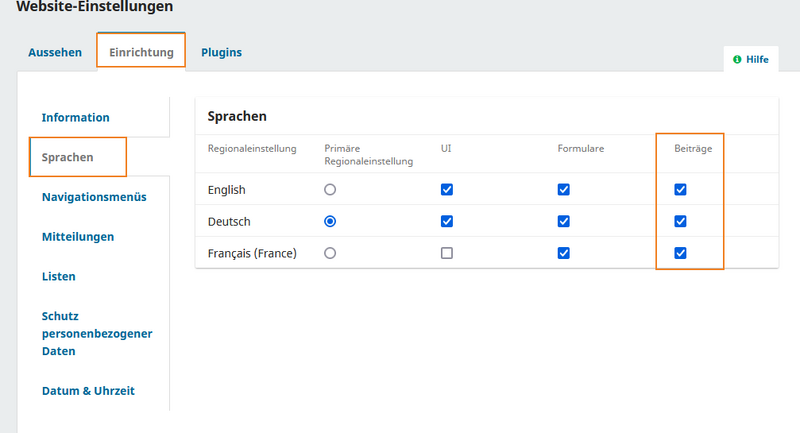The width and height of the screenshot is (800, 433).
Task: Click the Sprachen panel heading
Action: point(237,116)
